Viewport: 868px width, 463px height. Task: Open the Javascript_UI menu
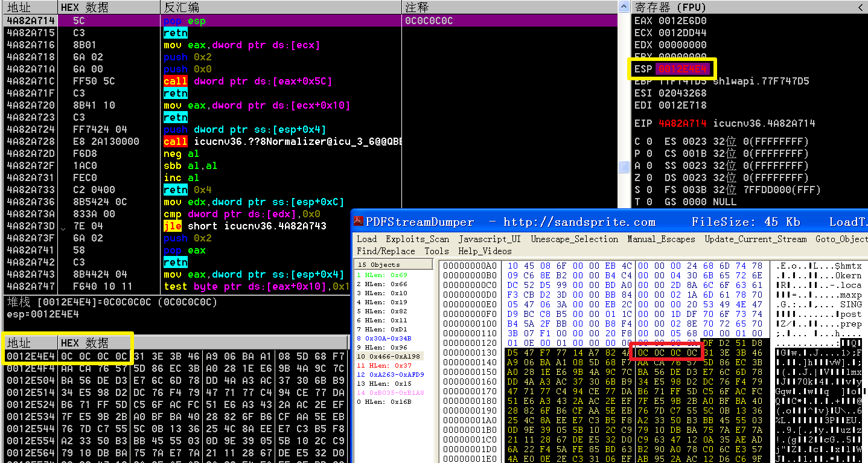(x=489, y=239)
